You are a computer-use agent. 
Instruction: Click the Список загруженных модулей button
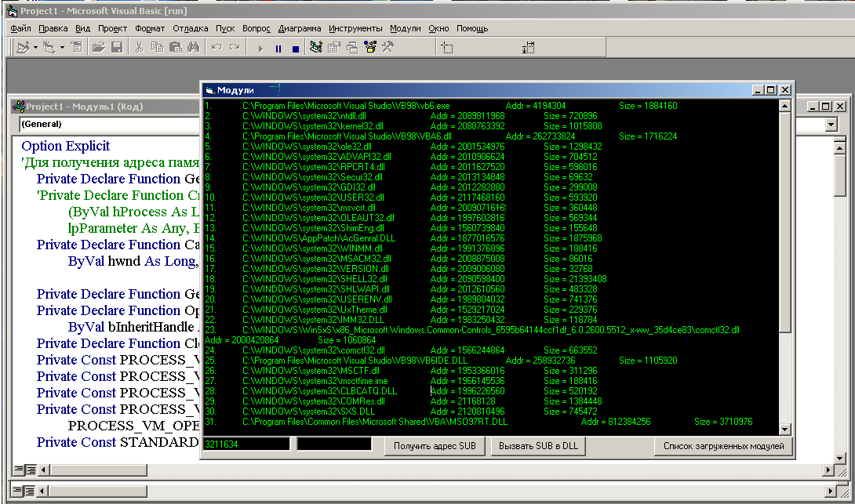click(x=723, y=446)
